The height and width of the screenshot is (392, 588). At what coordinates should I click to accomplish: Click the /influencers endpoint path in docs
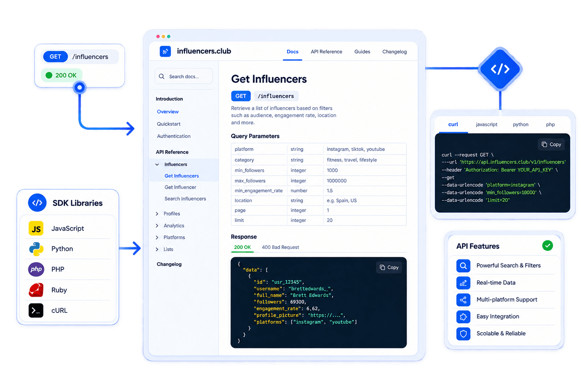tap(276, 96)
